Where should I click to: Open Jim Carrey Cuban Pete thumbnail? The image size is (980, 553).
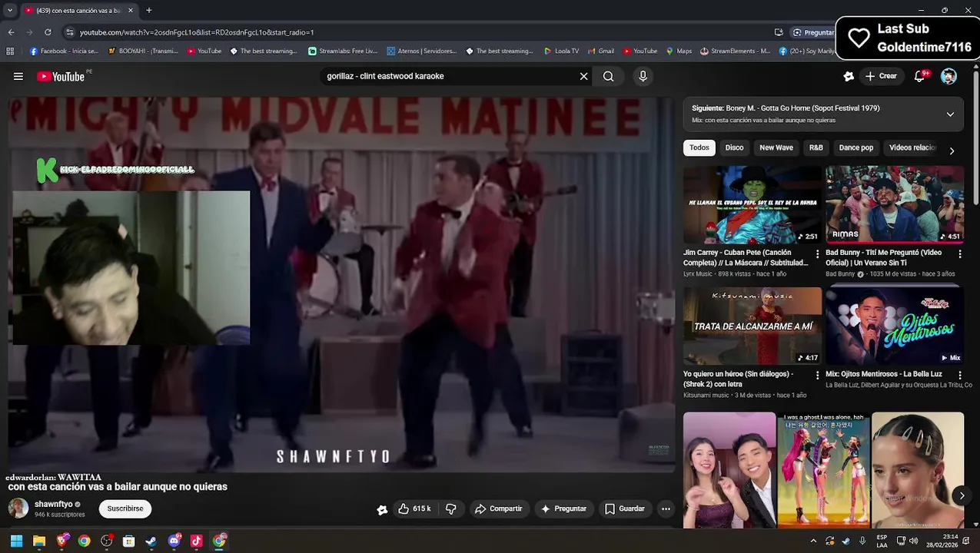pos(752,204)
